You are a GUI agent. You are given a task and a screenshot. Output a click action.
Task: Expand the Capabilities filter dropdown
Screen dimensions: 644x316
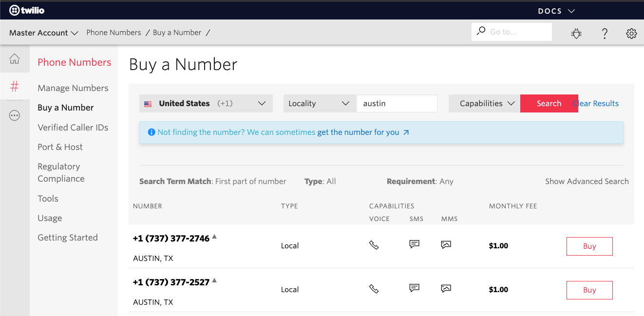click(x=487, y=103)
